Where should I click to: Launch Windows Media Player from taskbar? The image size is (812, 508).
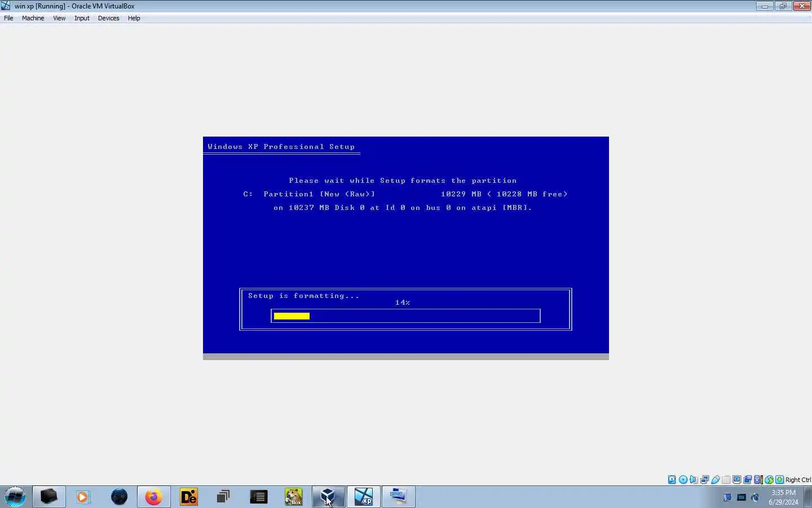click(x=83, y=497)
